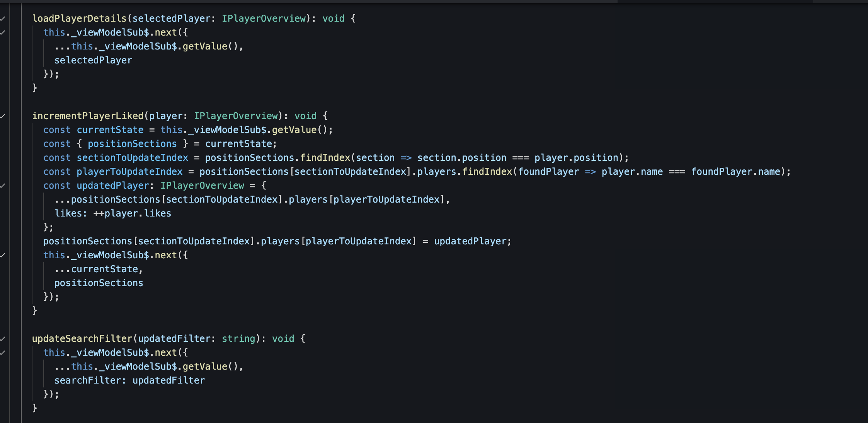Click the searchFilter property key
This screenshot has height=423, width=868.
point(87,380)
